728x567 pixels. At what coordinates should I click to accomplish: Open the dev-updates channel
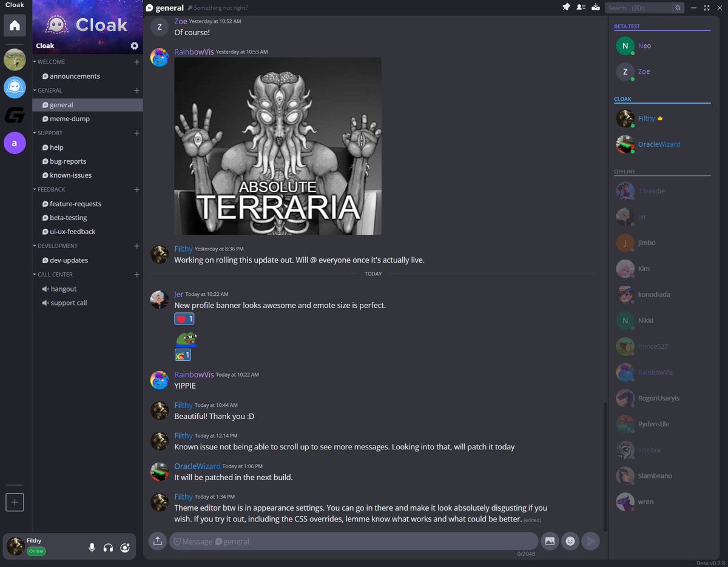pos(88,260)
